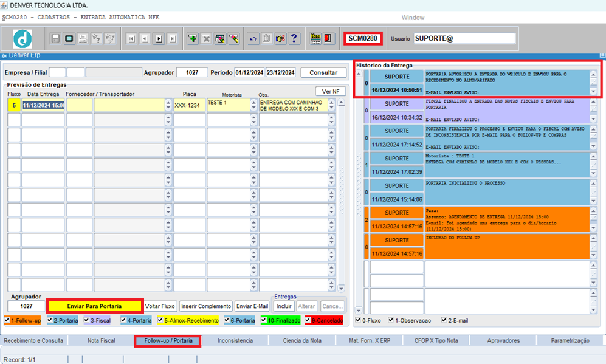Click the Enviar E-Mail button

coord(252,306)
